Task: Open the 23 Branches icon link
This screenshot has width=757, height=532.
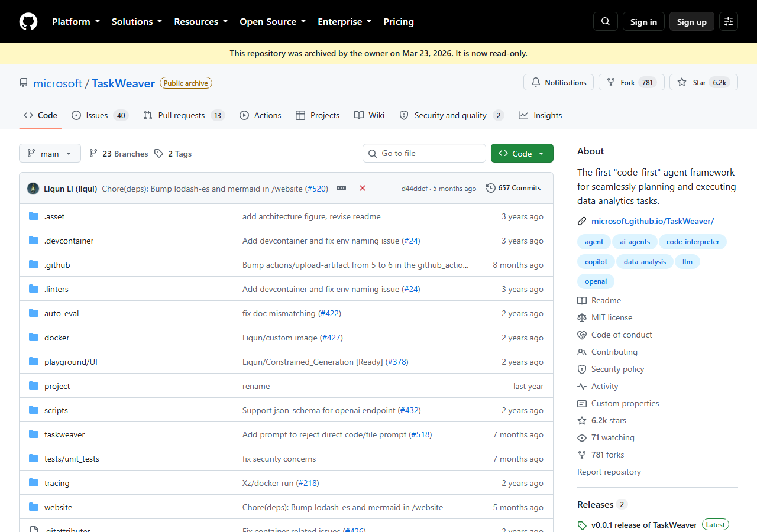Action: pyautogui.click(x=93, y=154)
